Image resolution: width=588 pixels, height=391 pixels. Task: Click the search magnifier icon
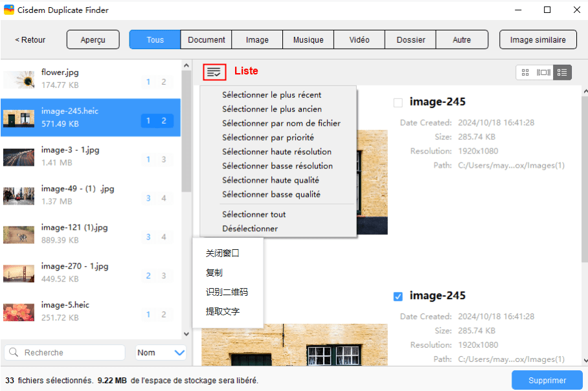click(15, 353)
